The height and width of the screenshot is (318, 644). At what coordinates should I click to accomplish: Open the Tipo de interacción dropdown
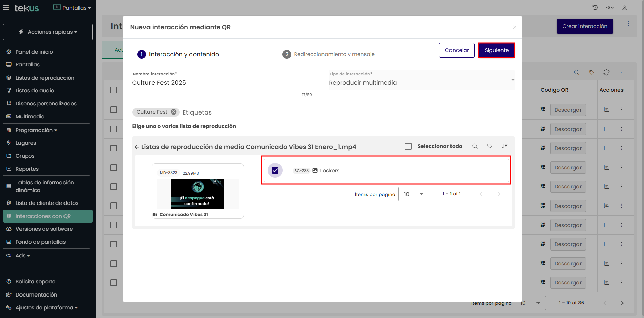421,83
